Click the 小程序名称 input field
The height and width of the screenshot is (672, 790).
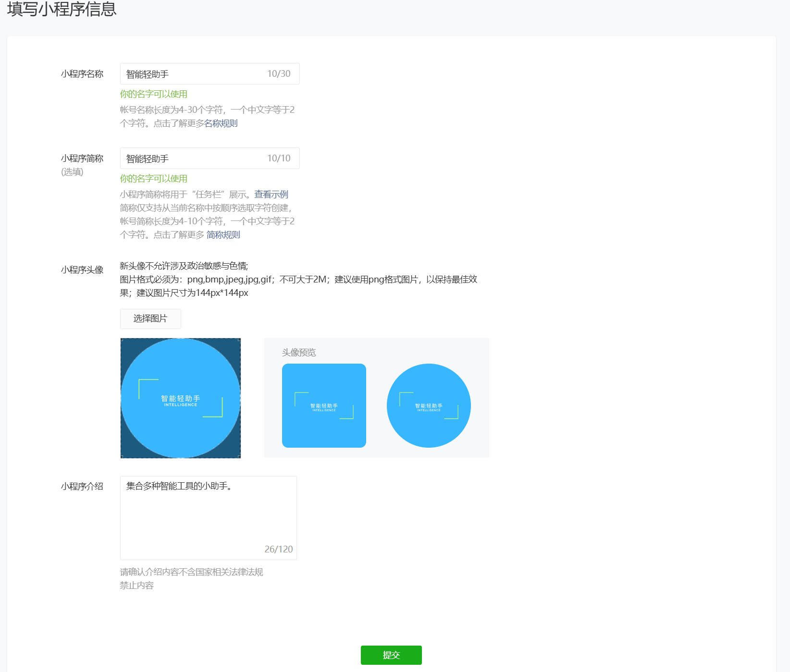(210, 74)
